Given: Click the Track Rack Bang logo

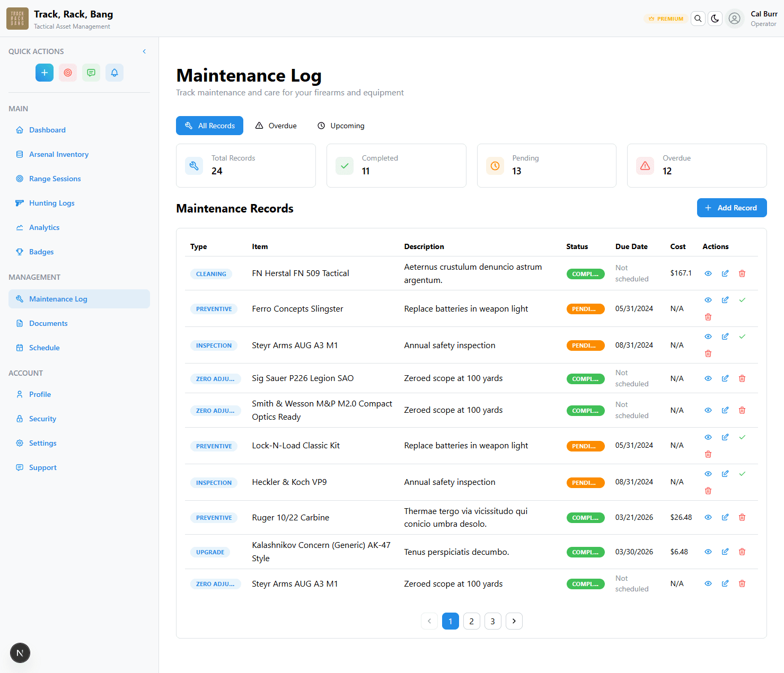Looking at the screenshot, I should pos(17,19).
